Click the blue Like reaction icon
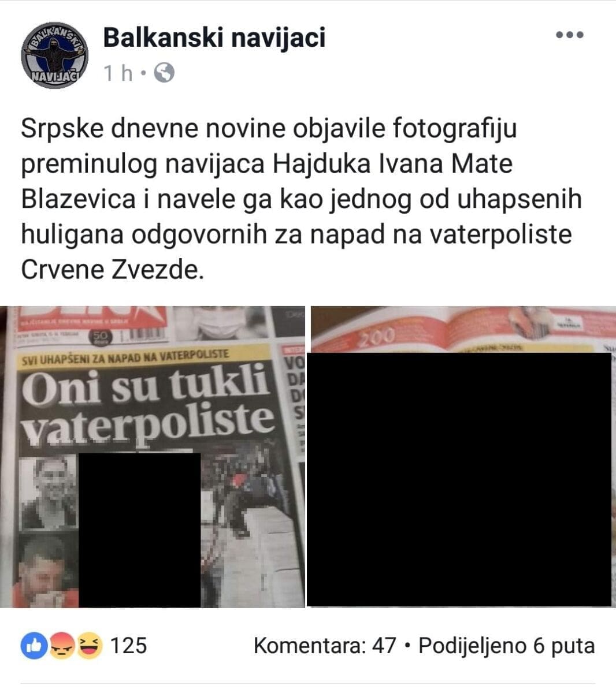Viewport: 616px width, 693px height. (34, 646)
